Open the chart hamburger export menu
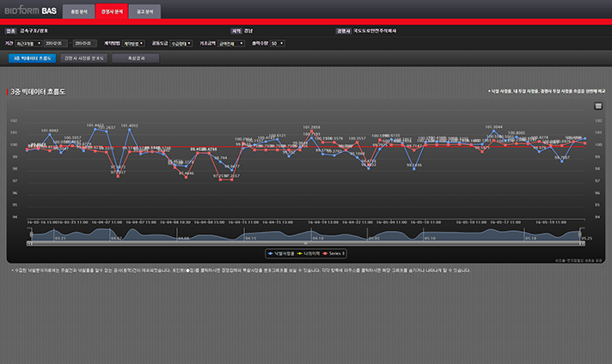The image size is (612, 364). (x=598, y=106)
